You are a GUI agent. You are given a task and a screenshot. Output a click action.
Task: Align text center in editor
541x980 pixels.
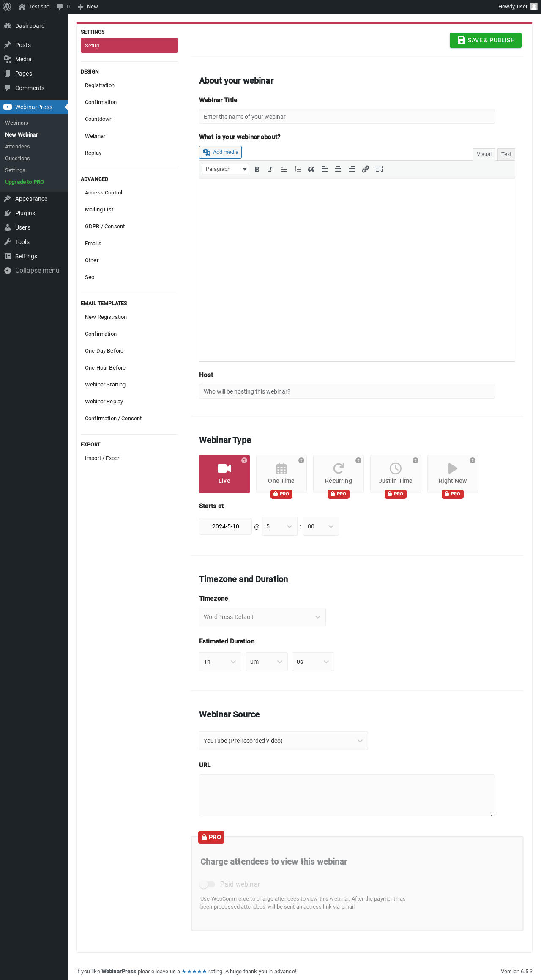pyautogui.click(x=338, y=169)
